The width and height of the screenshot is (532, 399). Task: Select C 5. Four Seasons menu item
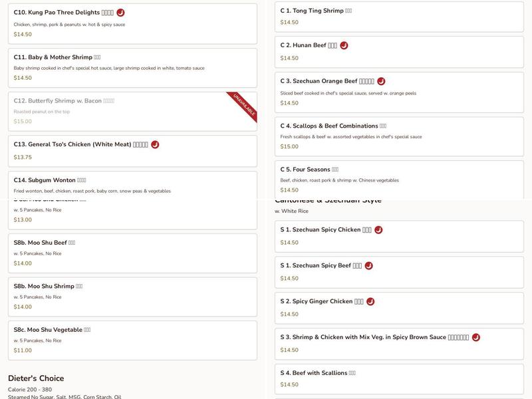(399, 178)
